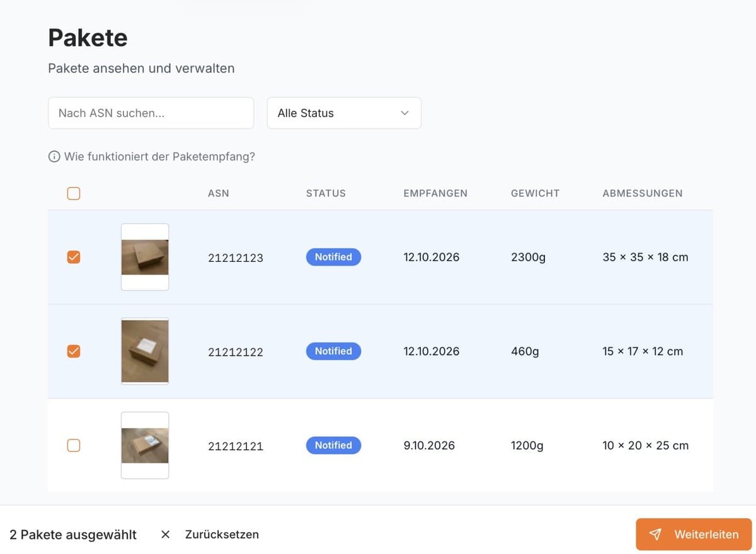Click the ABMESSUNGEN column header
This screenshot has width=756, height=554.
click(x=643, y=193)
